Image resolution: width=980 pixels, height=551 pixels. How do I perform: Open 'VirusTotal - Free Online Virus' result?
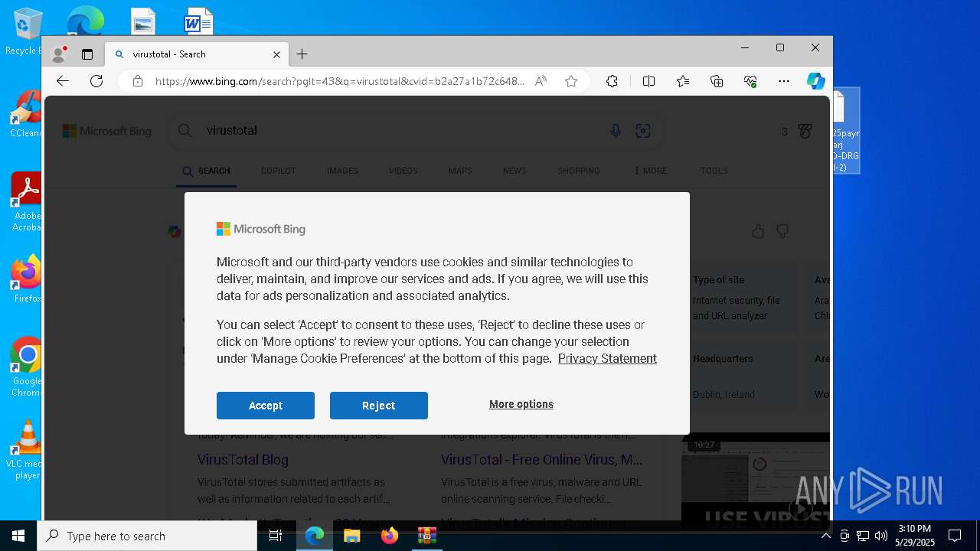[x=541, y=460]
